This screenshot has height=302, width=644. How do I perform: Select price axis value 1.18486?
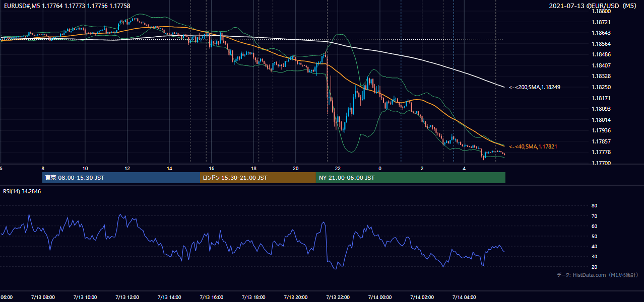[601, 55]
